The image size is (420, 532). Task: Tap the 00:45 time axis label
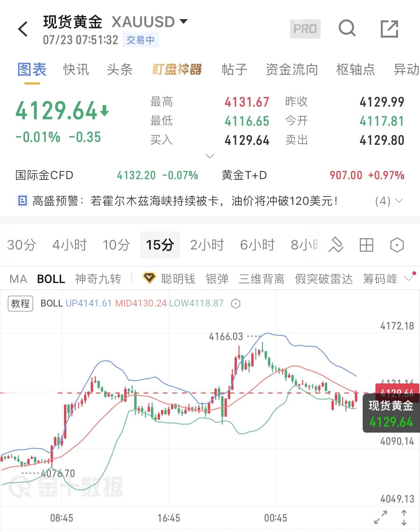[276, 518]
